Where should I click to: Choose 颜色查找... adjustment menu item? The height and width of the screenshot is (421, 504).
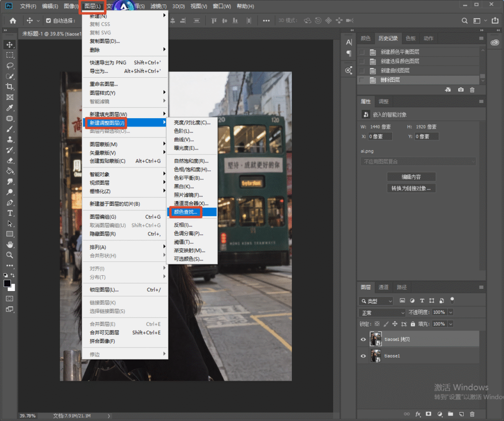point(192,212)
